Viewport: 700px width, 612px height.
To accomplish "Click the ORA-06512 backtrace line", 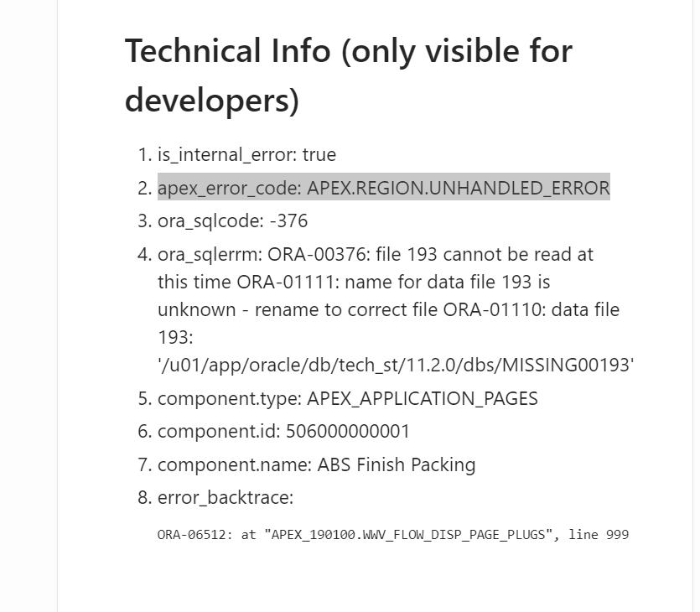I will [x=393, y=534].
